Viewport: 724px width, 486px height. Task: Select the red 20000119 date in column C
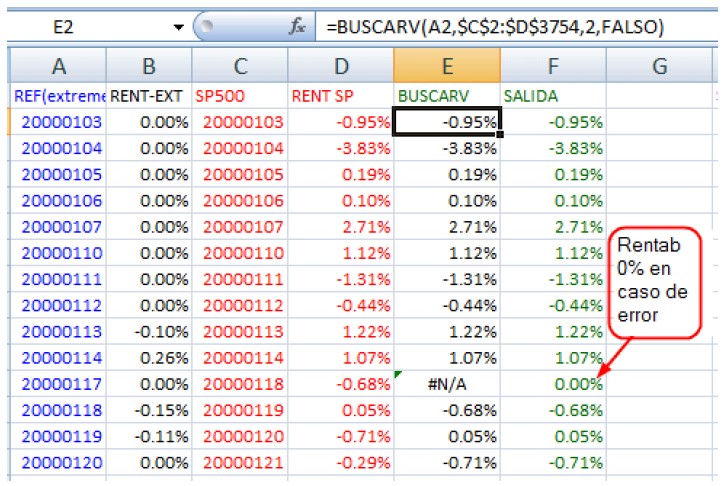pos(240,410)
